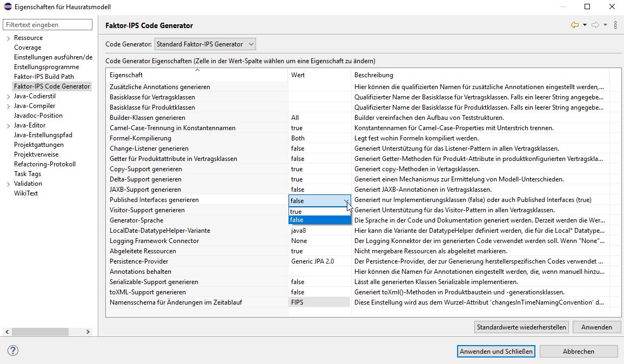Select Java-Erstellungspfad in the tree

(x=43, y=135)
